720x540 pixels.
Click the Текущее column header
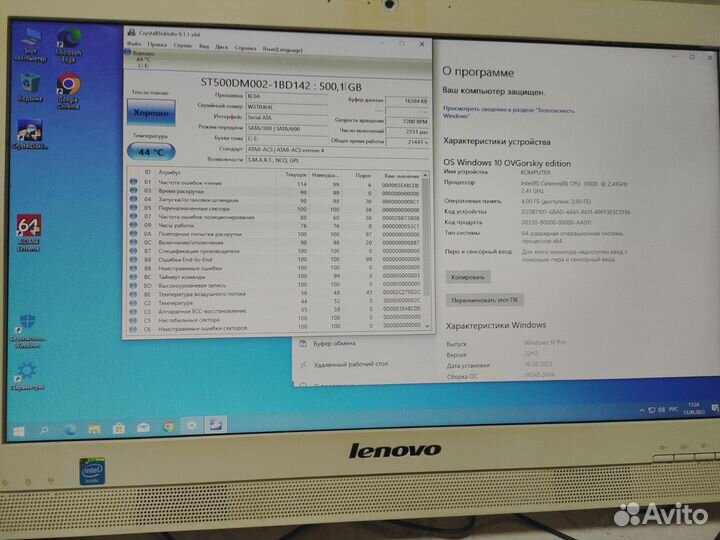296,175
